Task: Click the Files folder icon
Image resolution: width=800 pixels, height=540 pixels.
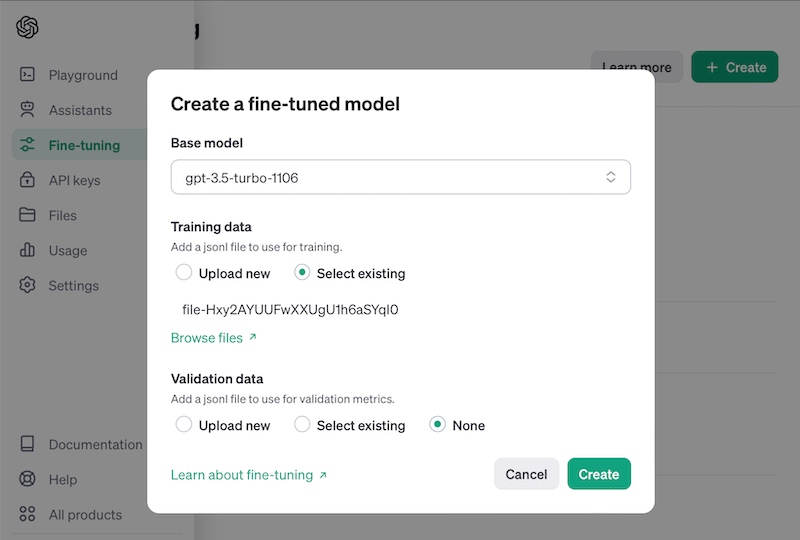Action: point(27,215)
